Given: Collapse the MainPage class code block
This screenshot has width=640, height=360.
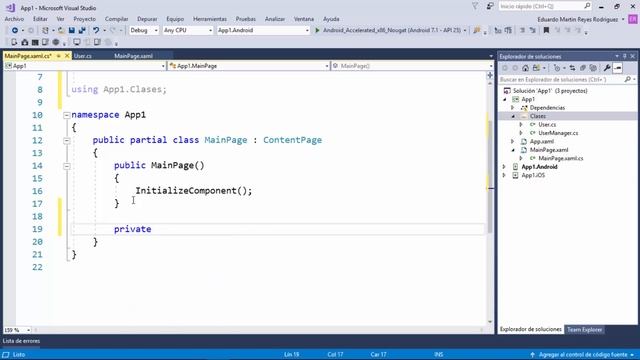Looking at the screenshot, I should [x=67, y=140].
